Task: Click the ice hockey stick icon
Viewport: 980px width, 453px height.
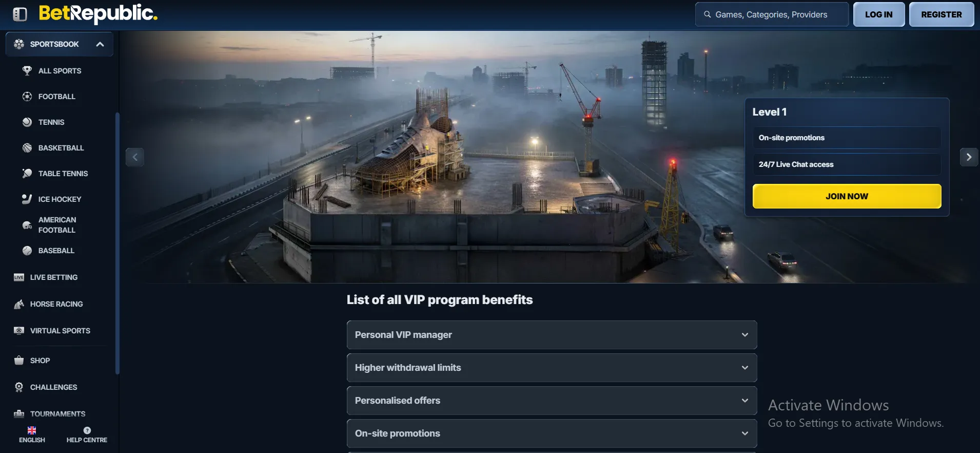Action: 27,199
